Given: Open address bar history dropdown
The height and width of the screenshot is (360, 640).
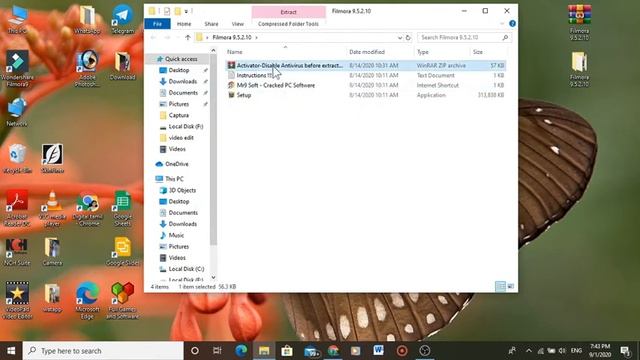Looking at the screenshot, I should (400, 38).
